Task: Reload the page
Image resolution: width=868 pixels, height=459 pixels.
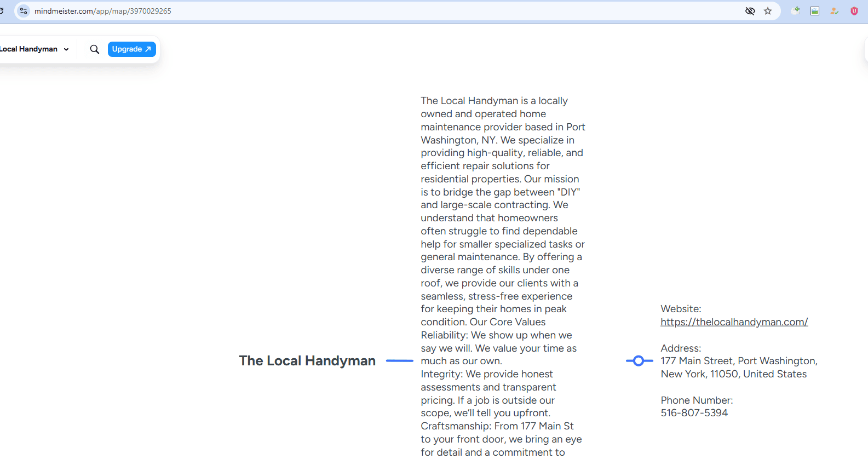Action: pos(2,11)
